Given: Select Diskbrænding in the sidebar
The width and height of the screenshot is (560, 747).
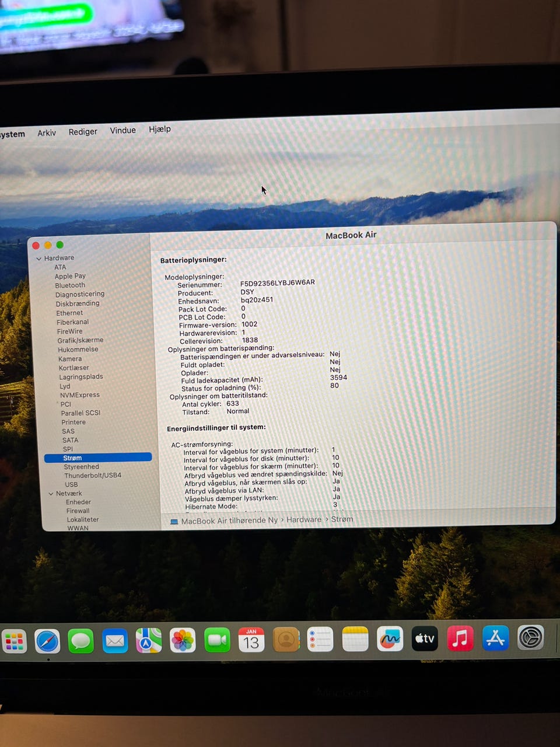Looking at the screenshot, I should pos(78,303).
